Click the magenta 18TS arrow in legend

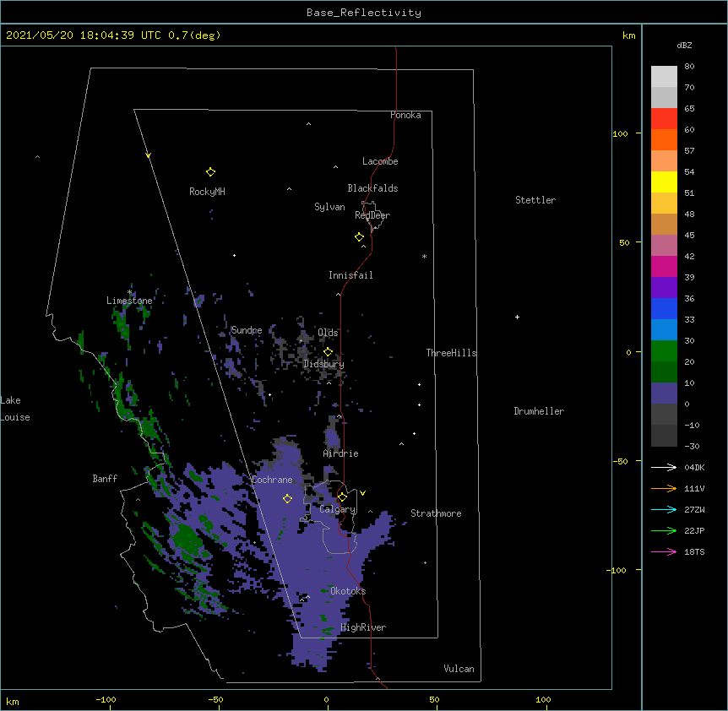click(x=664, y=551)
